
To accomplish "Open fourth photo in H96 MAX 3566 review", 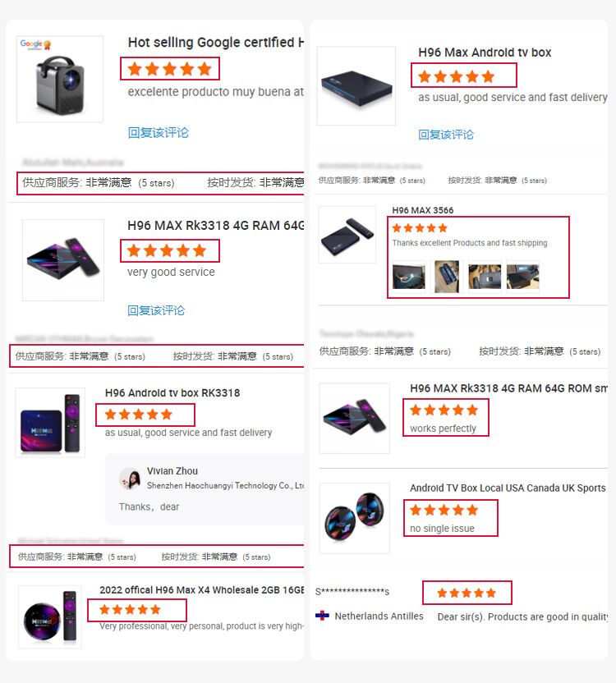I will coord(522,277).
